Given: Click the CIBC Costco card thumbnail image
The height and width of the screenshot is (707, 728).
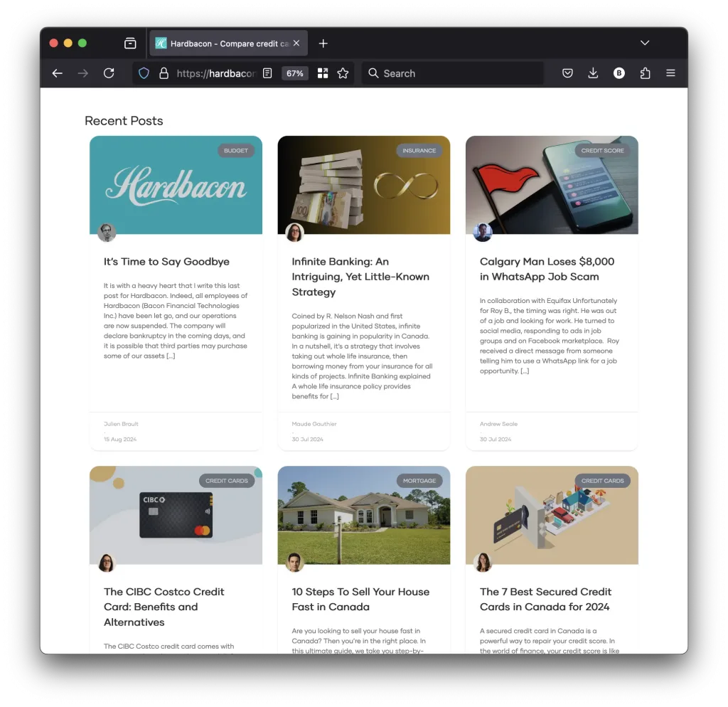Looking at the screenshot, I should point(176,515).
